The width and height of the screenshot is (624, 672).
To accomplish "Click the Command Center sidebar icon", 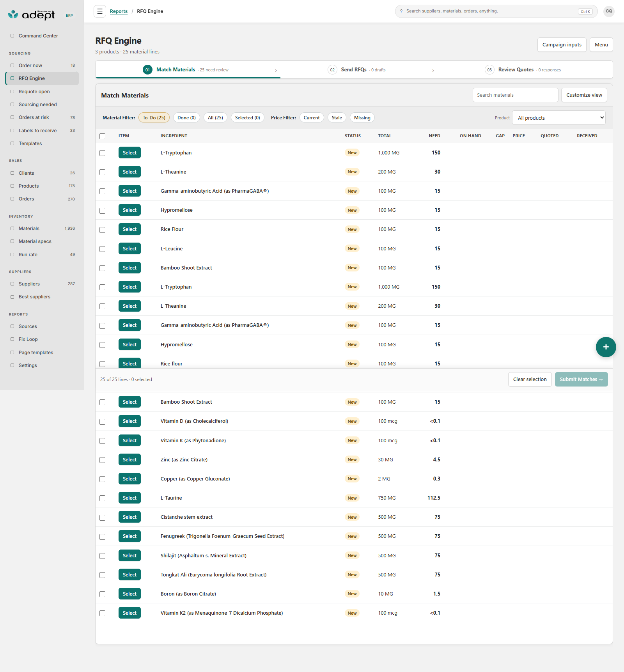I will click(x=12, y=36).
